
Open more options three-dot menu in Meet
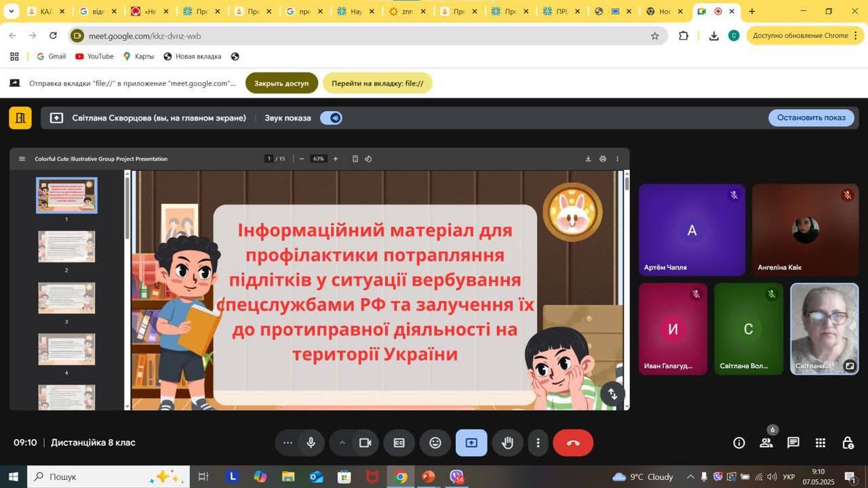tap(538, 443)
